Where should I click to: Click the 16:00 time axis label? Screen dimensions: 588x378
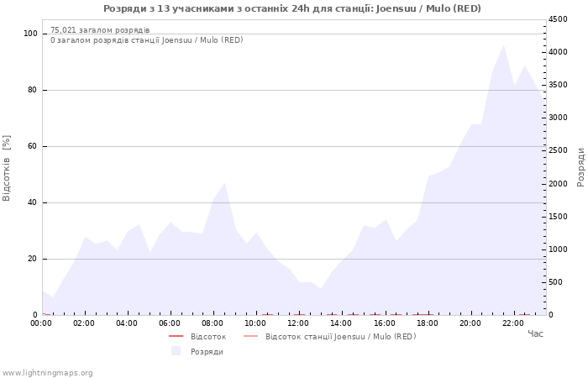[385, 323]
